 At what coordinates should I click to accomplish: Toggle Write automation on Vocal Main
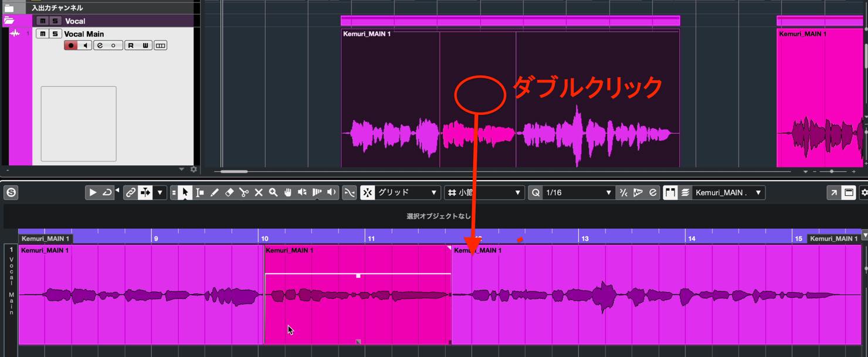(145, 45)
